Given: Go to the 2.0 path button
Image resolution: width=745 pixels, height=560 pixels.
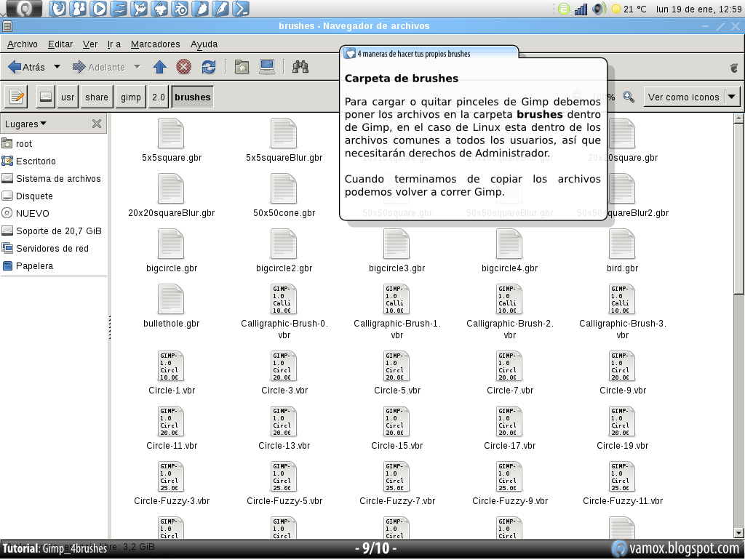Looking at the screenshot, I should (158, 97).
